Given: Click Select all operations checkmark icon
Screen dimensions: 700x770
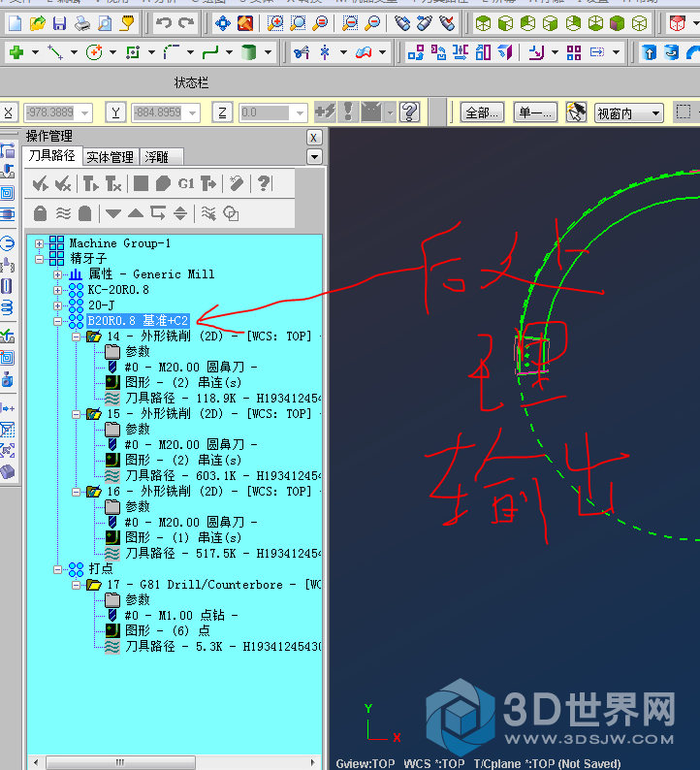Looking at the screenshot, I should click(x=41, y=184).
